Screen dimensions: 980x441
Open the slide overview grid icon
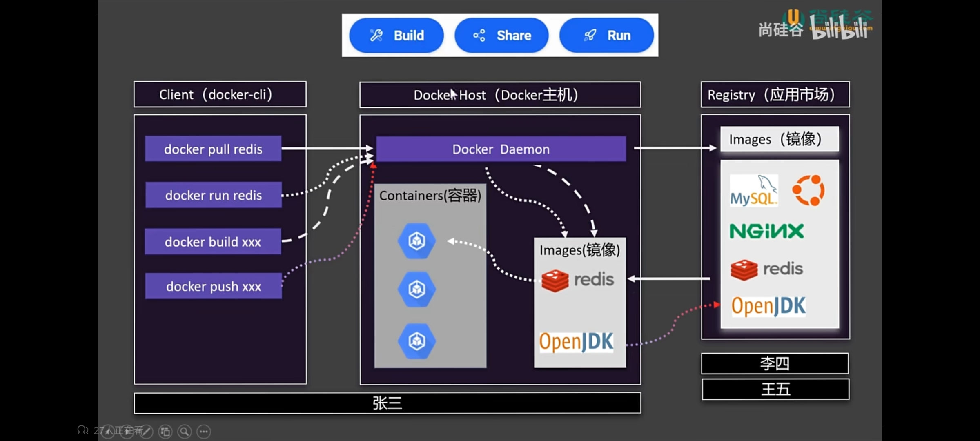(165, 431)
